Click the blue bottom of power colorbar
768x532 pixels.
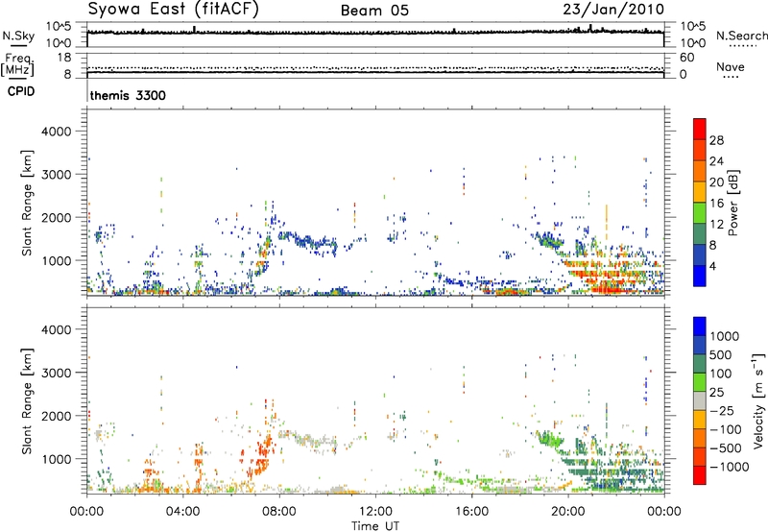pos(700,277)
